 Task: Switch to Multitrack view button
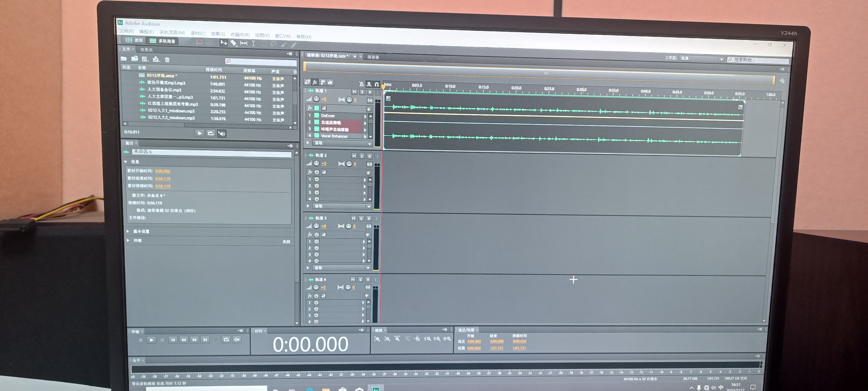coord(163,41)
